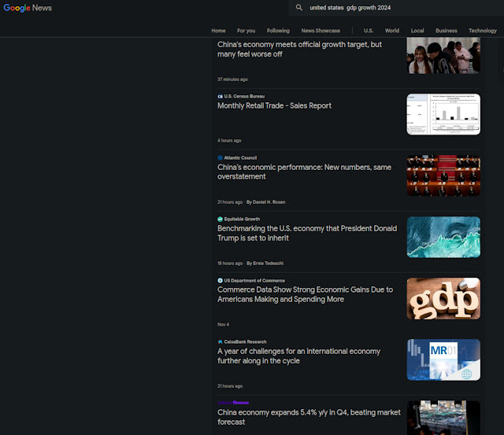
Task: Click the U.S. Census Bureau source icon
Action: 220,96
